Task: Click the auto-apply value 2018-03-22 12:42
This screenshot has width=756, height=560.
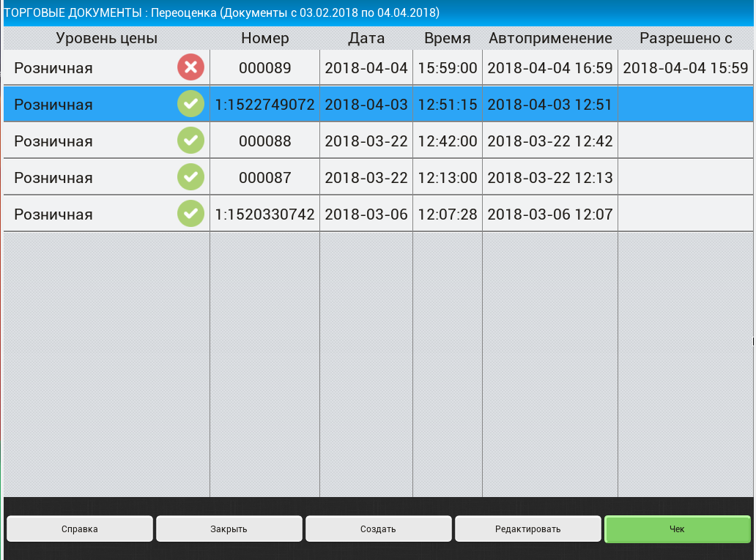Action: point(550,141)
